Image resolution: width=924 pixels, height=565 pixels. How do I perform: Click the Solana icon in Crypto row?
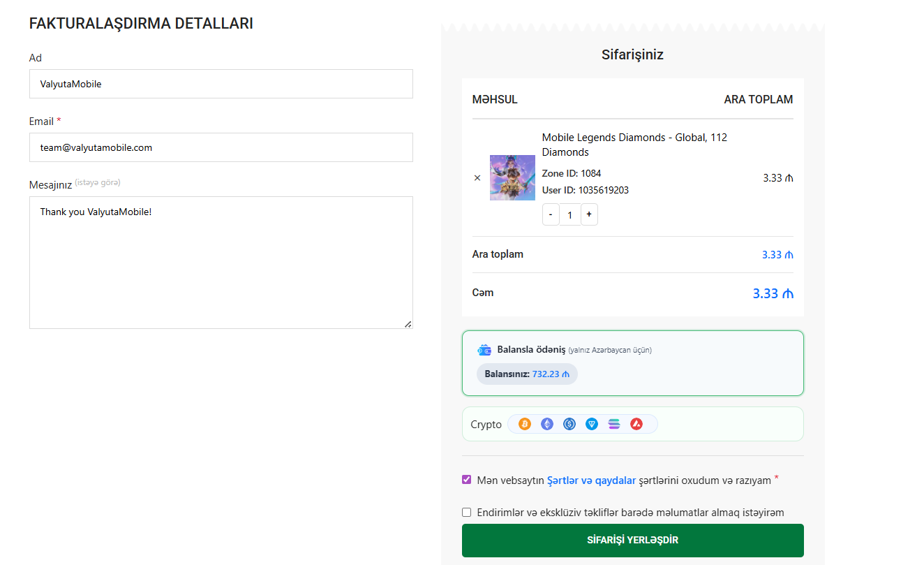(614, 424)
